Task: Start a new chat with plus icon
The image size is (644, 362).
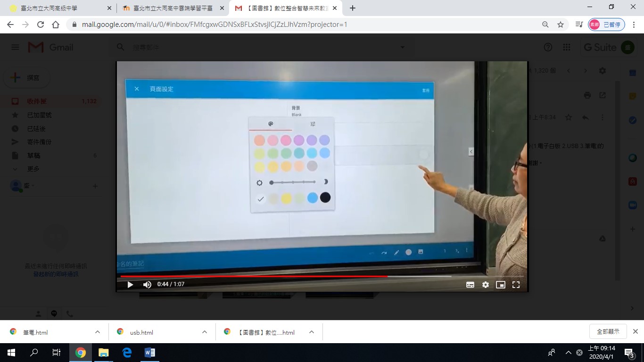Action: (95, 186)
